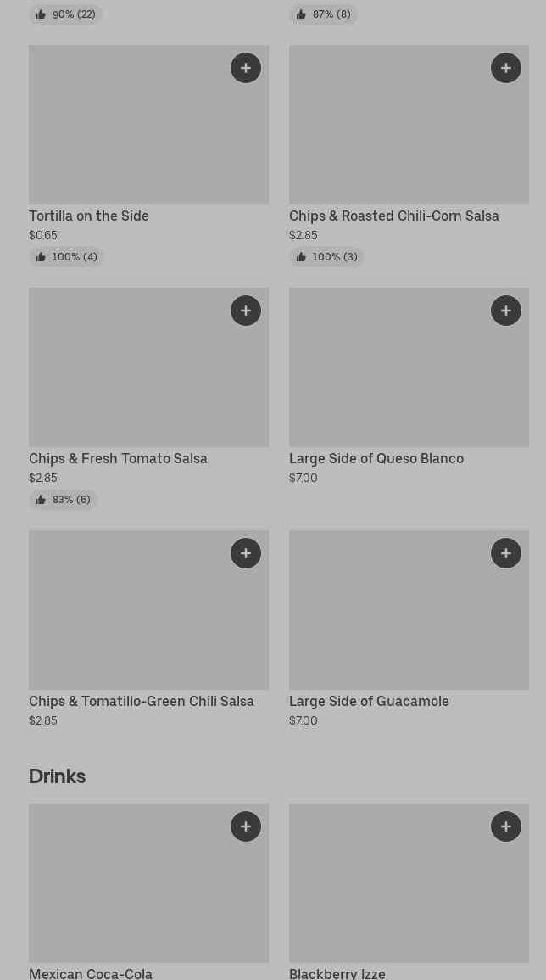546x980 pixels.
Task: Click the 100% (4) rating badge
Action: point(66,257)
